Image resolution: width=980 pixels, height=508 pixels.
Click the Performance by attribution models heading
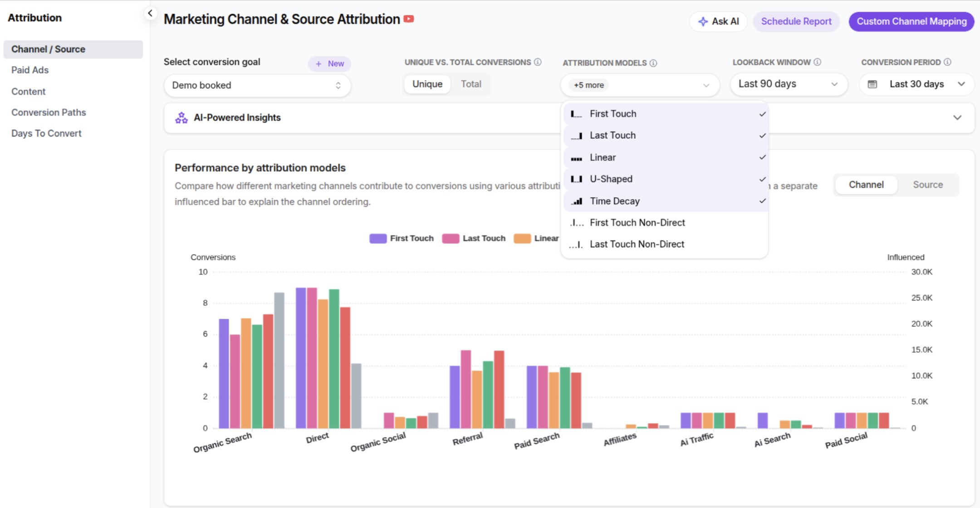click(260, 168)
